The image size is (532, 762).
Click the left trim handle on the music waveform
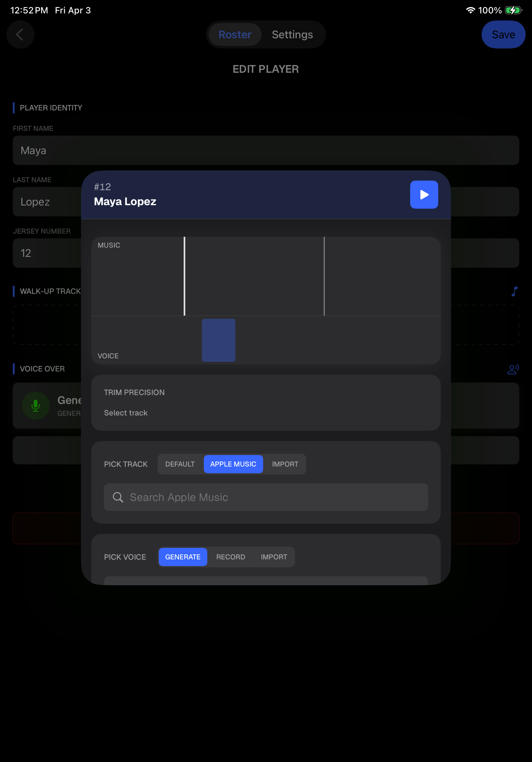(185, 275)
